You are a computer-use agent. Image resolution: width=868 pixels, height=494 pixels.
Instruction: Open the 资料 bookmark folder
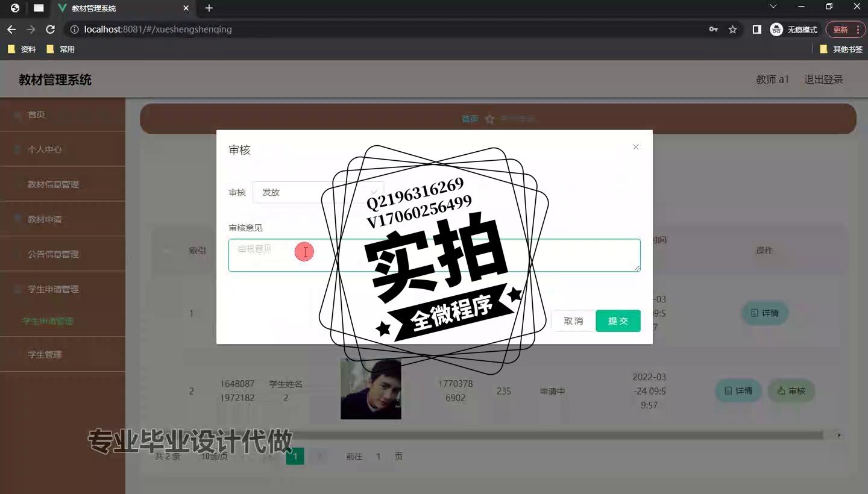tap(22, 49)
